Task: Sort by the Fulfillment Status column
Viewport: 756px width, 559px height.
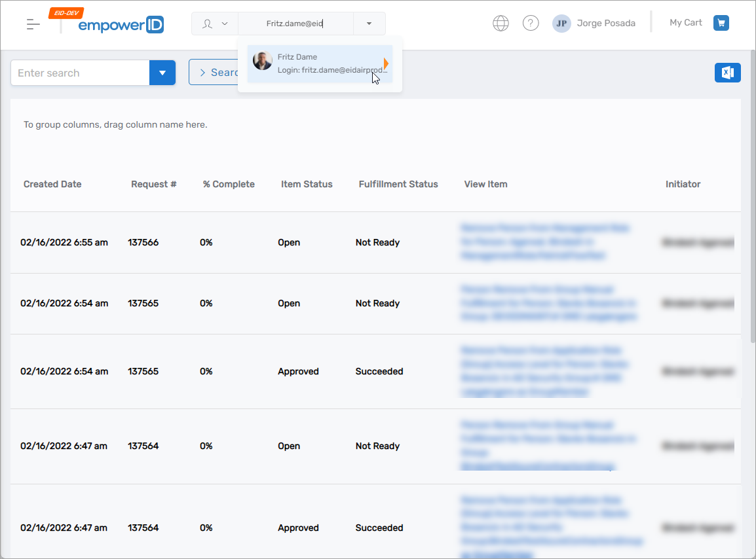Action: tap(398, 185)
